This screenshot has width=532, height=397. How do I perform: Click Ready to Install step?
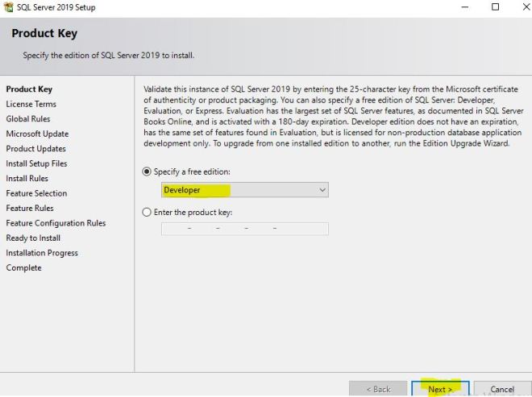coord(33,238)
